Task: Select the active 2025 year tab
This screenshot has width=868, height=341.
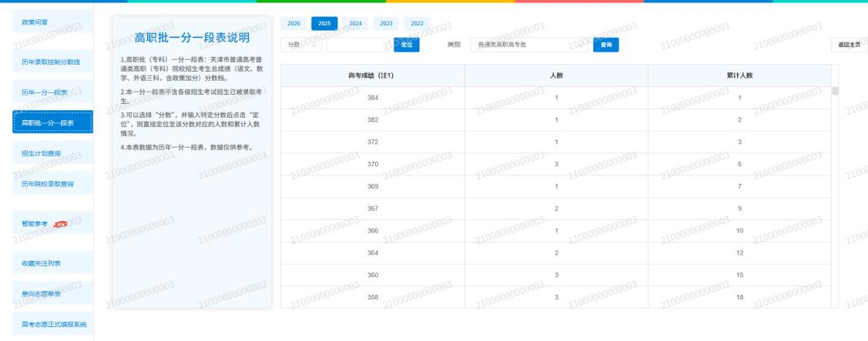Action: pos(324,23)
